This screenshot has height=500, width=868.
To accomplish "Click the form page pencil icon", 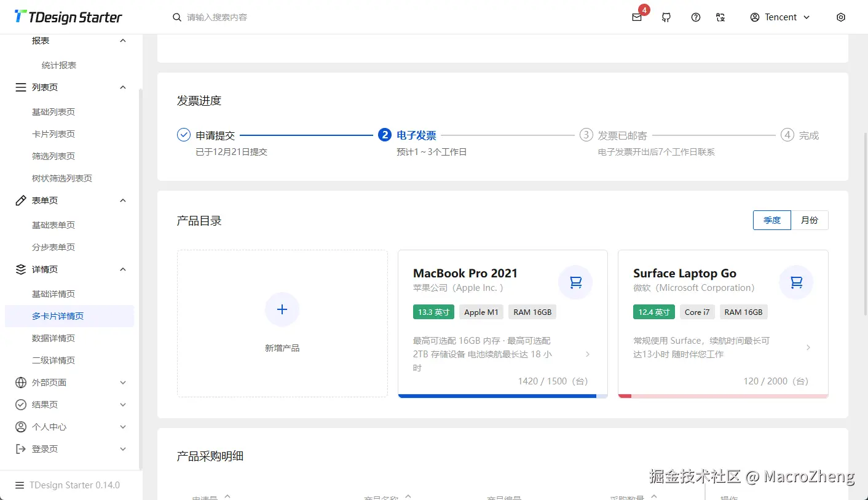I will (21, 200).
